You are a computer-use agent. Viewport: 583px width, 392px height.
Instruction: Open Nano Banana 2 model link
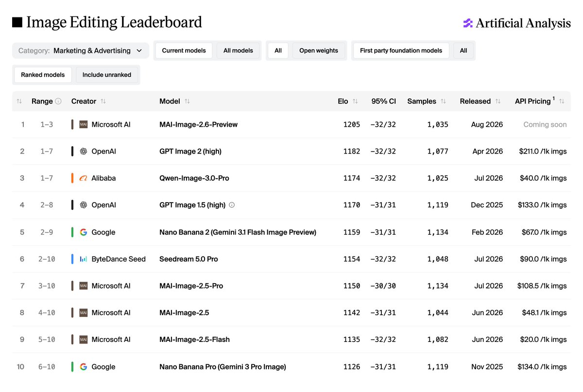pyautogui.click(x=238, y=232)
